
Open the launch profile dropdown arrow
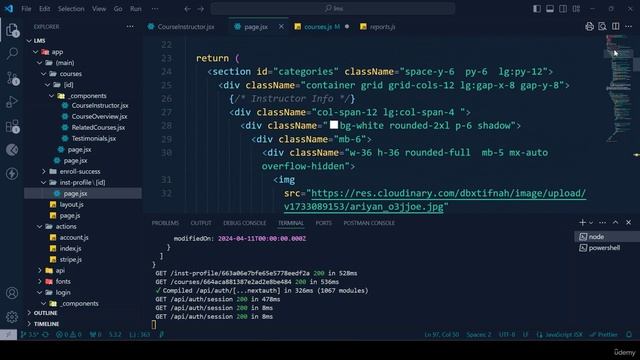click(591, 223)
